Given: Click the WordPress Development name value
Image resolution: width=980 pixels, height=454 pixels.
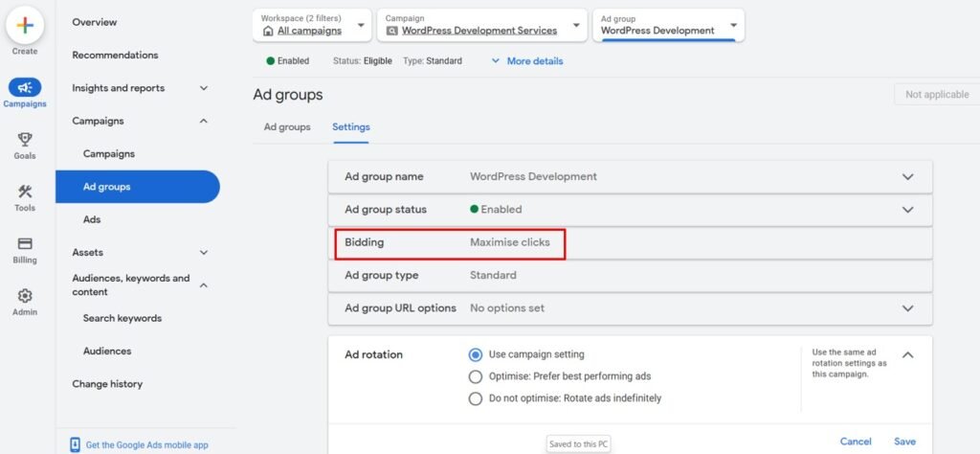Looking at the screenshot, I should 533,177.
